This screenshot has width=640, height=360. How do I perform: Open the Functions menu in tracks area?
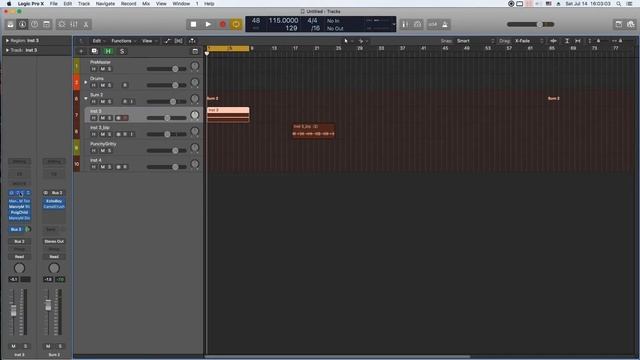point(123,41)
